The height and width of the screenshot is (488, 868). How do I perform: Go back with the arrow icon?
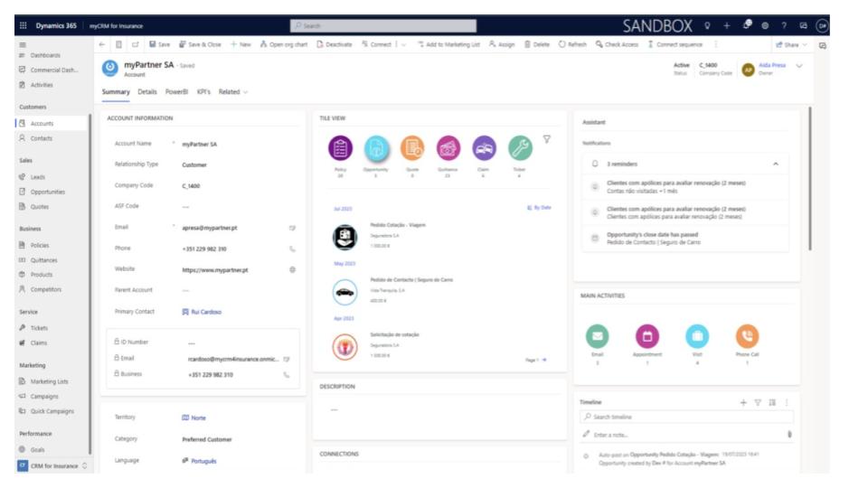click(x=102, y=44)
